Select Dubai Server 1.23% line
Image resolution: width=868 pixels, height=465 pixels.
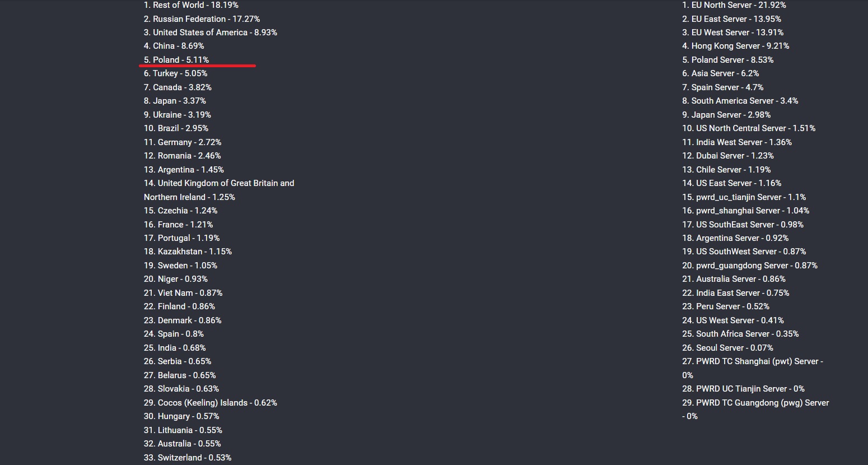click(x=727, y=156)
